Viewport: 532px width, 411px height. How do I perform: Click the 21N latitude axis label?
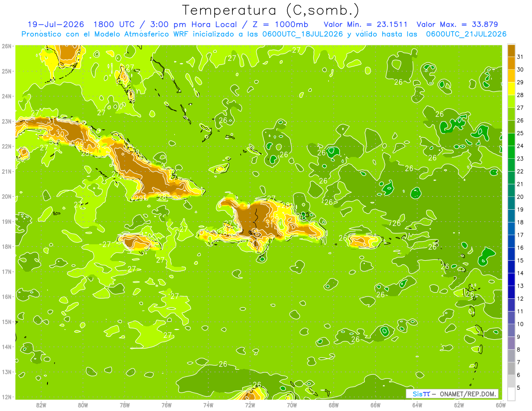(7, 171)
